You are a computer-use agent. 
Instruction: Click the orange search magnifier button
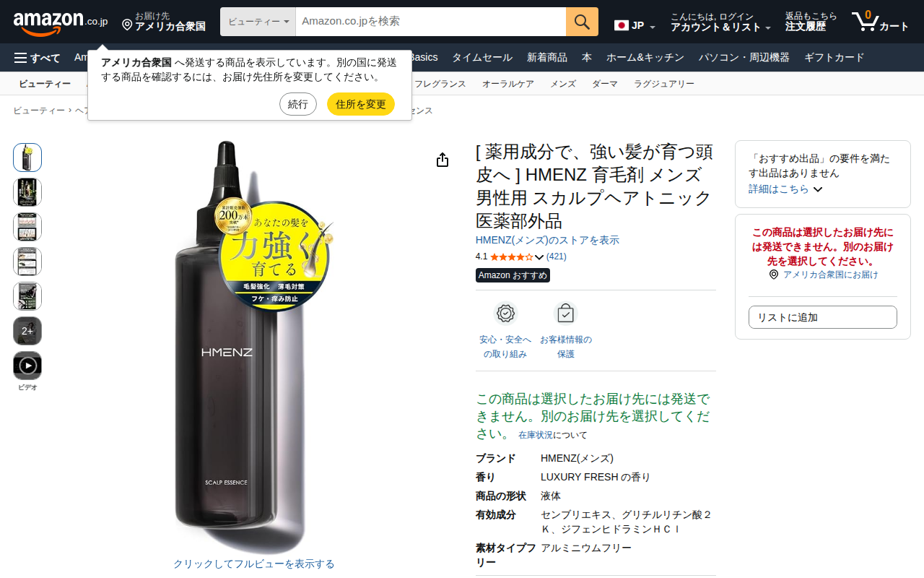pyautogui.click(x=582, y=22)
